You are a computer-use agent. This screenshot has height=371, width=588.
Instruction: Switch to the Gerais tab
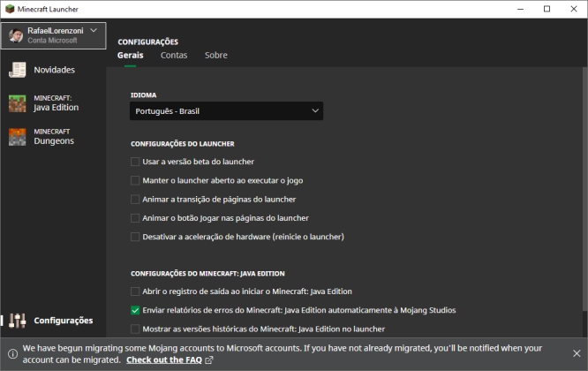tap(130, 56)
